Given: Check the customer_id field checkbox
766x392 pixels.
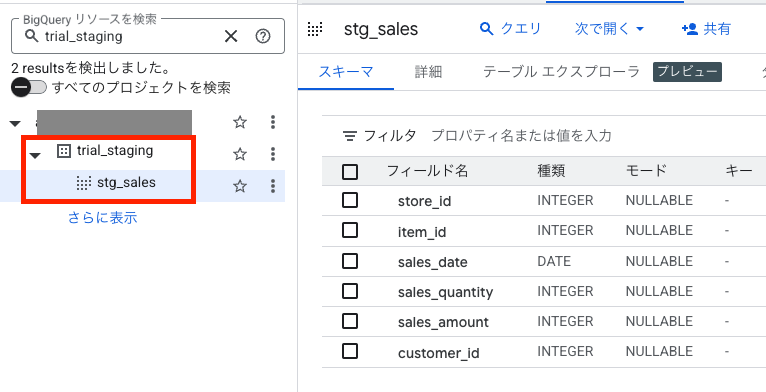Looking at the screenshot, I should tap(350, 351).
